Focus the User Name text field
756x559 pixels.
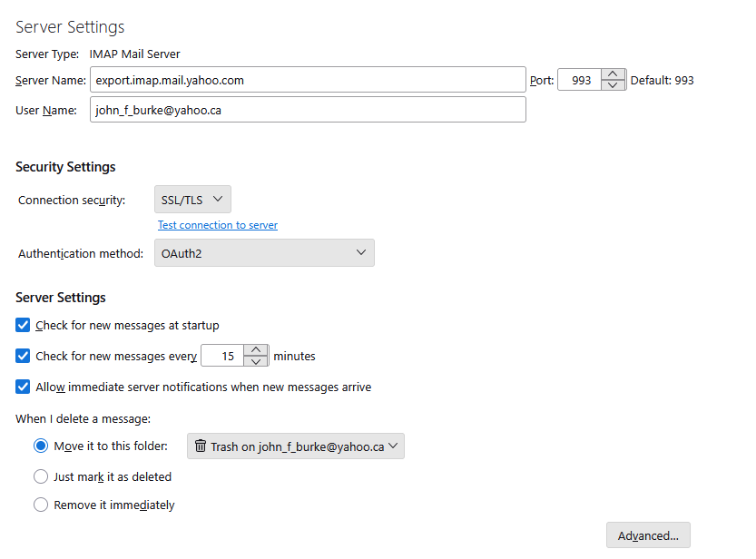pyautogui.click(x=308, y=110)
